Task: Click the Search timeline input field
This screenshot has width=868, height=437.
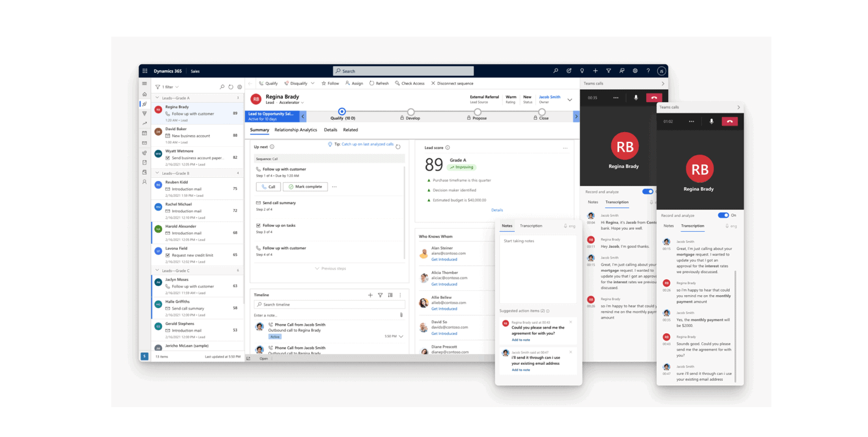Action: tap(330, 304)
